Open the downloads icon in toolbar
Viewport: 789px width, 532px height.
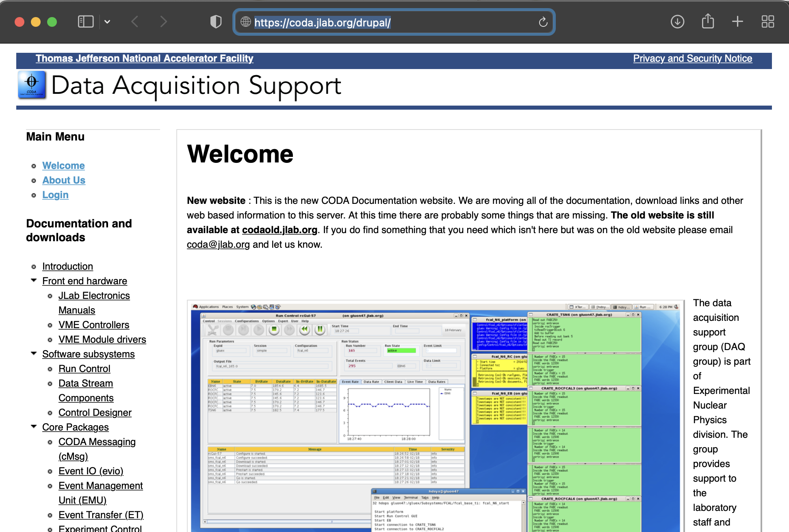pyautogui.click(x=677, y=22)
